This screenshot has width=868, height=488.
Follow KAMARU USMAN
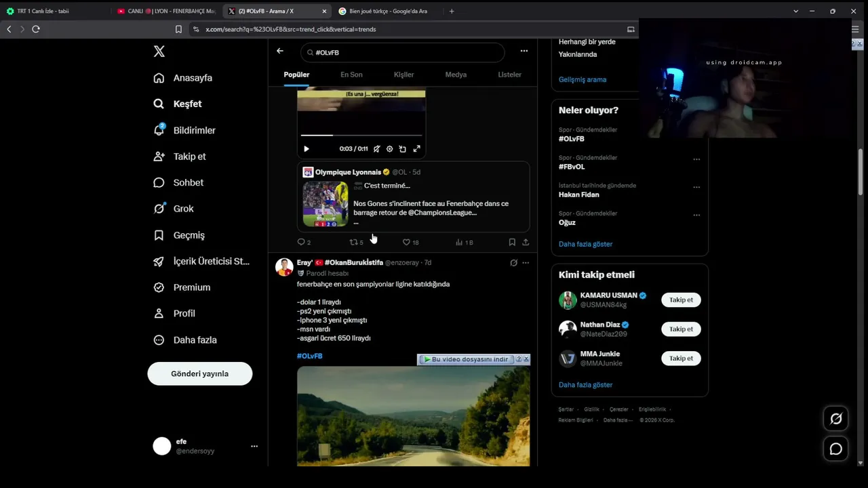681,300
